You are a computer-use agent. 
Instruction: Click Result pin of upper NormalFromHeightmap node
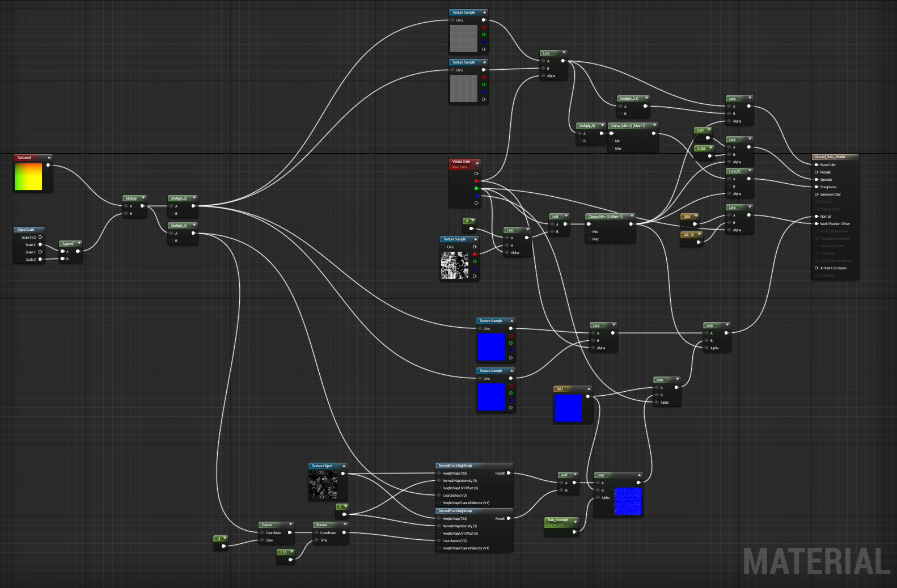click(509, 473)
